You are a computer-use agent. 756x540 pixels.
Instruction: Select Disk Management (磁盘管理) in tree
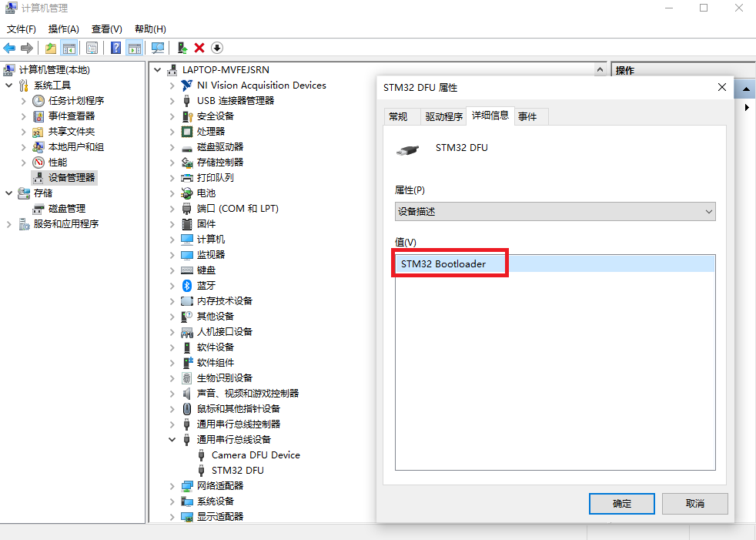66,209
